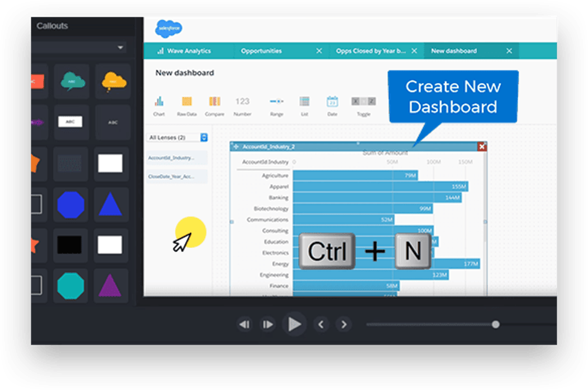The height and width of the screenshot is (390, 588).
Task: Go to next marker
Action: (344, 324)
